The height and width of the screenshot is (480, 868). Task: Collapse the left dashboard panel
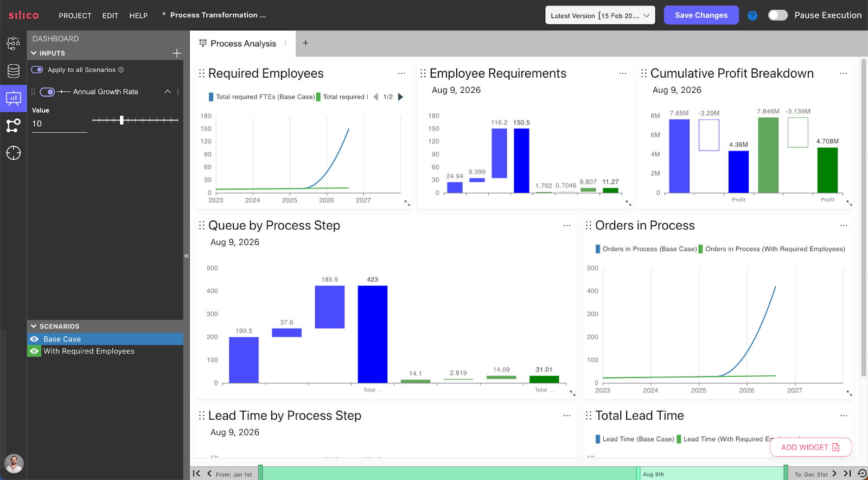(x=186, y=256)
